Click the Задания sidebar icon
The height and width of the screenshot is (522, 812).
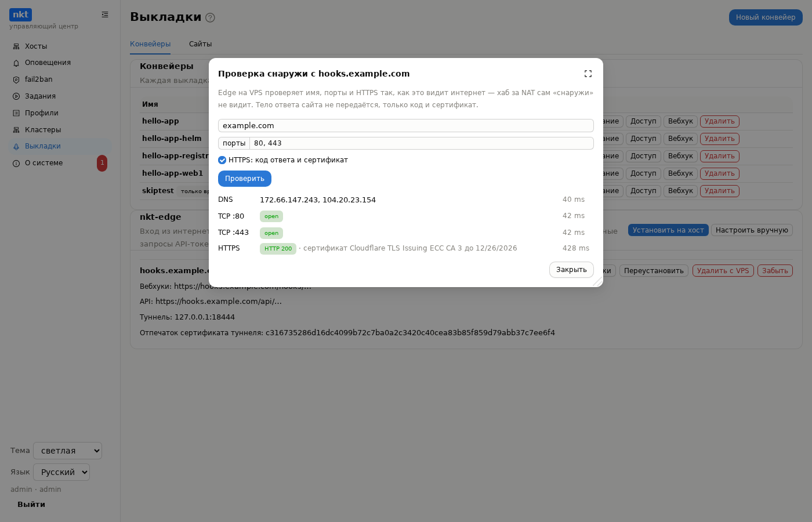point(16,96)
